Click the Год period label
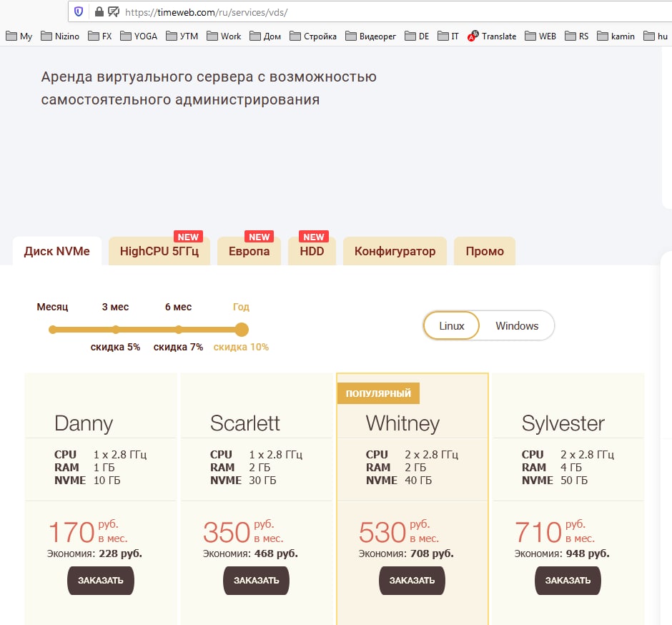This screenshot has height=625, width=672. (241, 307)
